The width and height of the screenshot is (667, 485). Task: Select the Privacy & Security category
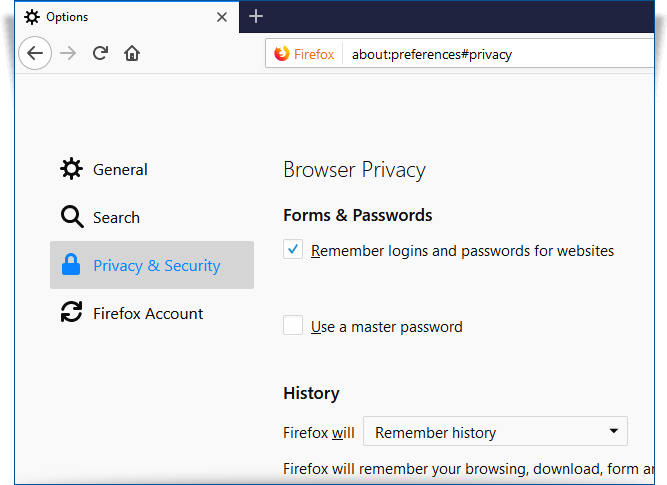tap(152, 265)
